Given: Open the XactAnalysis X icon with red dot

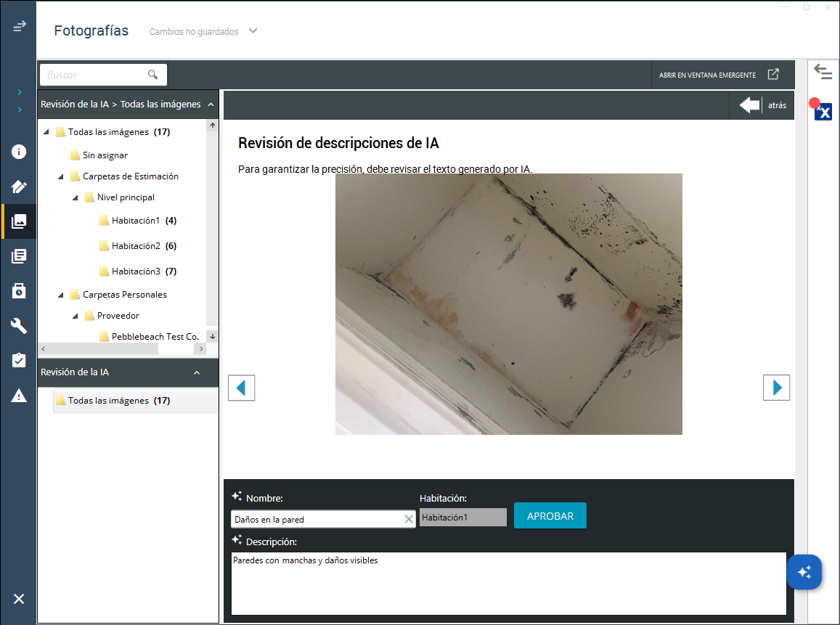Looking at the screenshot, I should point(823,110).
